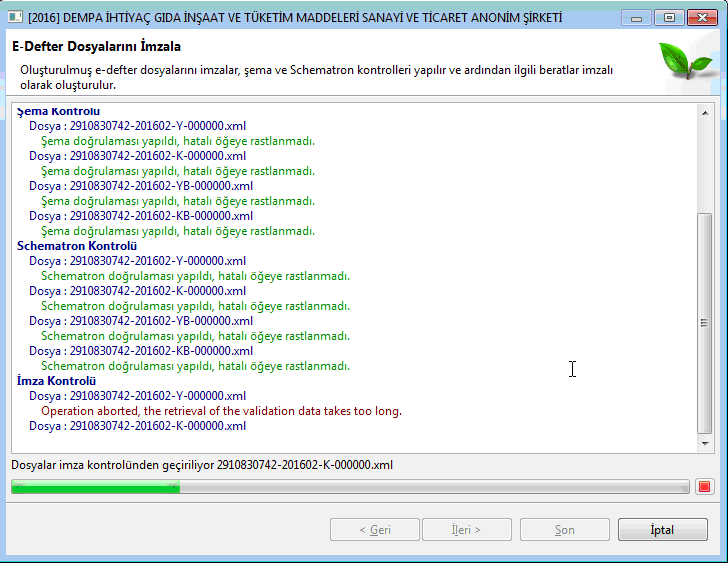Click the İleri button
728x564 pixels.
(x=466, y=530)
